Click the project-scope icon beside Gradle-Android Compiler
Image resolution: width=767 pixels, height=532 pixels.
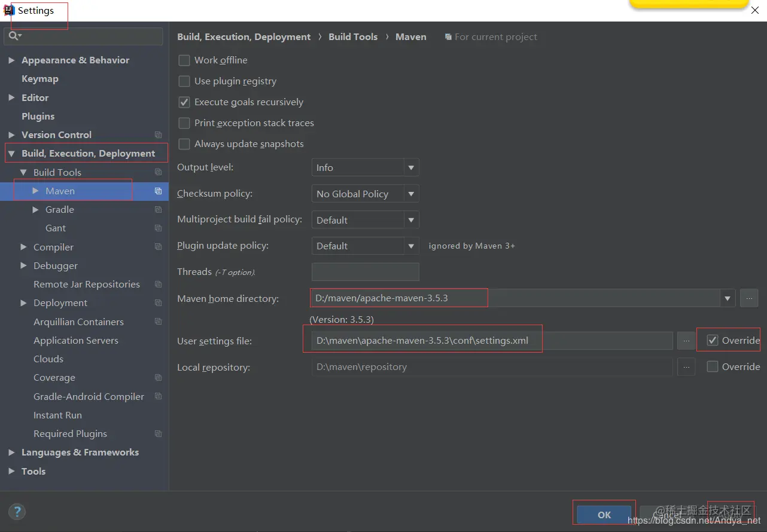[158, 396]
